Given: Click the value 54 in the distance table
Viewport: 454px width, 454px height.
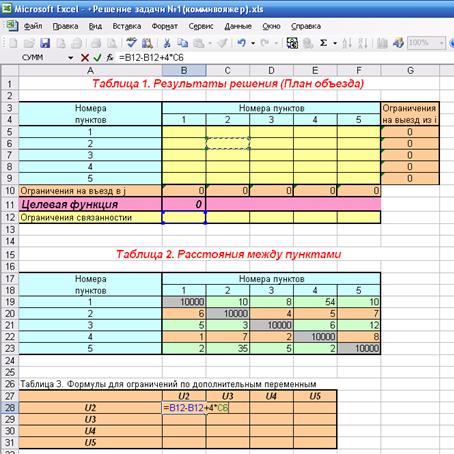Looking at the screenshot, I should tap(315, 302).
